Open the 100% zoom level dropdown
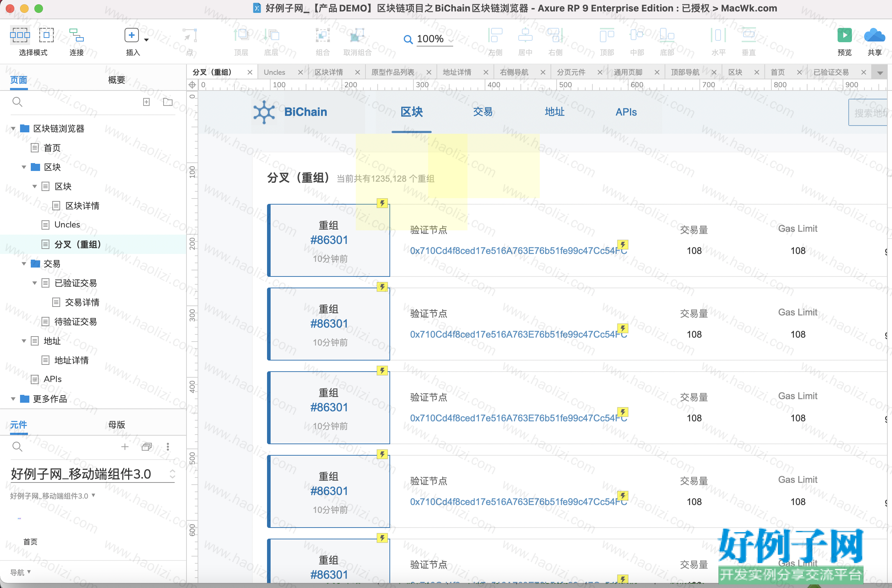Screen dimensions: 892x588 pos(451,40)
